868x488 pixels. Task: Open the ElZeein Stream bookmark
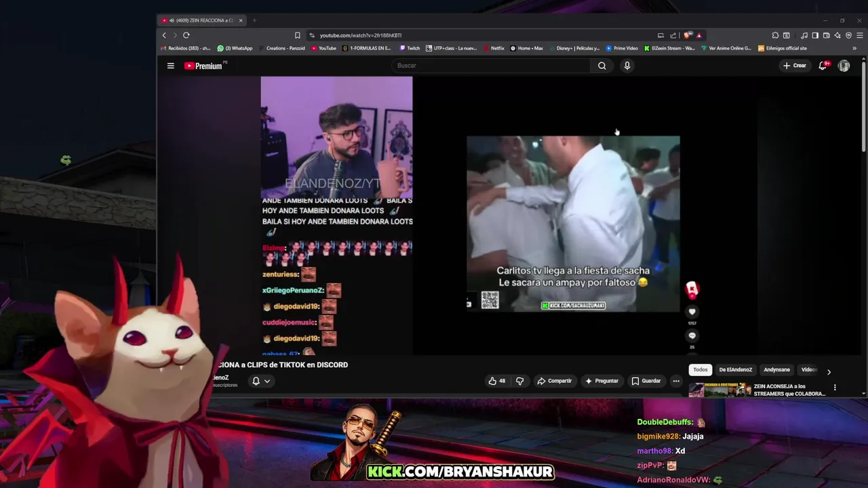[x=669, y=48]
